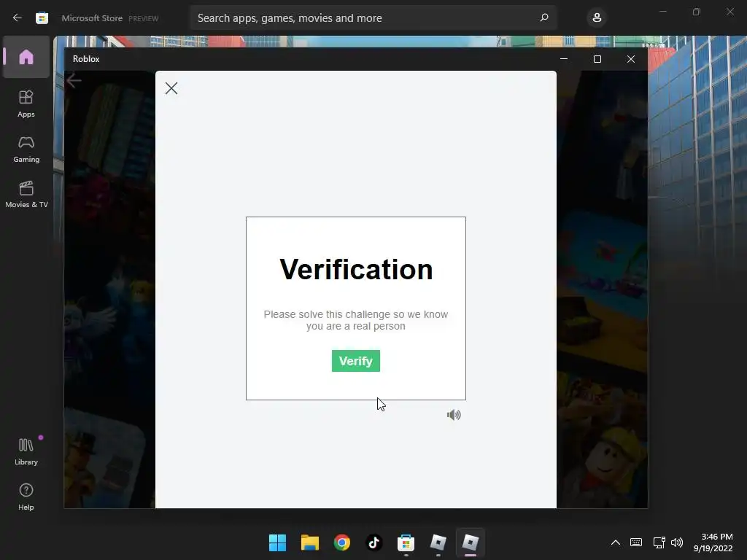This screenshot has height=560, width=747.
Task: Click the Microsoft Store logo icon
Action: tap(42, 18)
